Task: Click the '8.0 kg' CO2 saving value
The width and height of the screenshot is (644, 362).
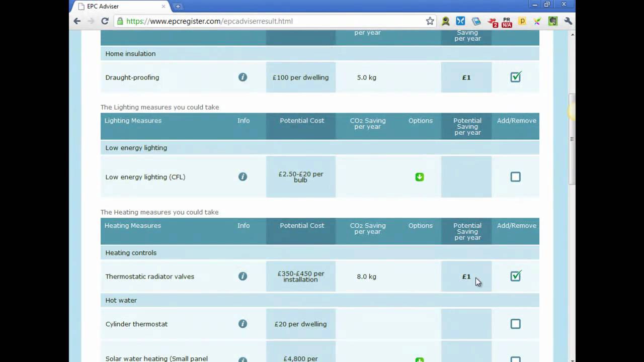Action: [367, 277]
